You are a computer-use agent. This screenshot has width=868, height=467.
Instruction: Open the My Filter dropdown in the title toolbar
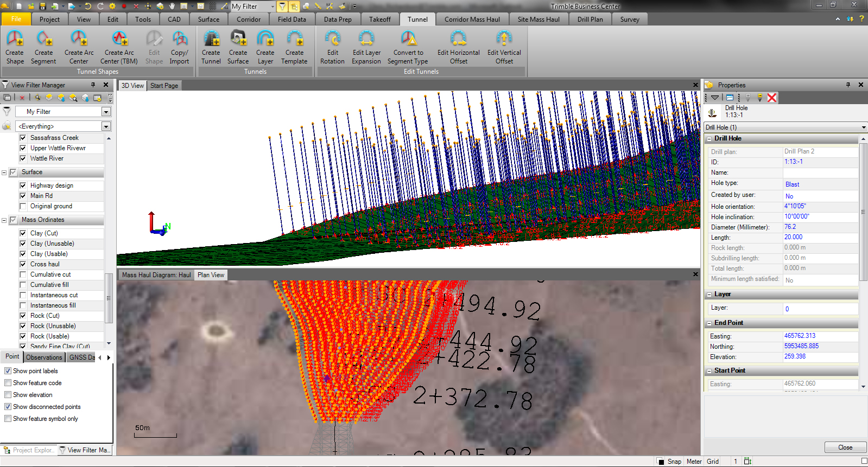pos(273,7)
